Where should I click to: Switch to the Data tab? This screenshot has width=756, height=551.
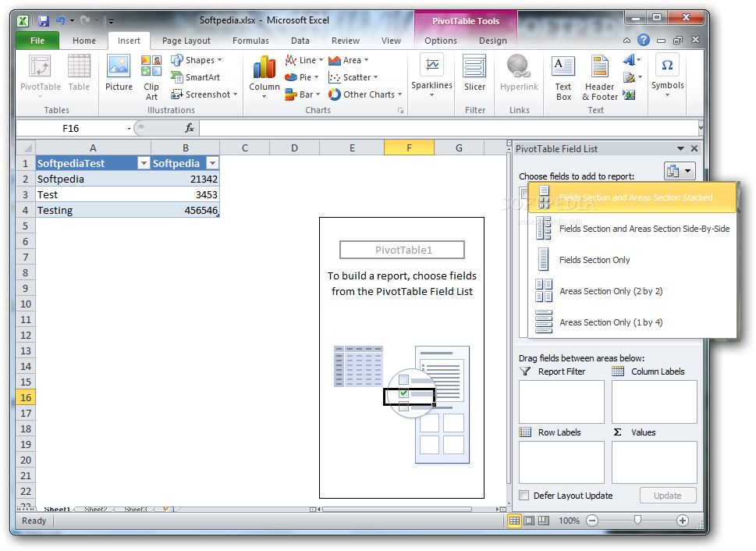(x=300, y=41)
